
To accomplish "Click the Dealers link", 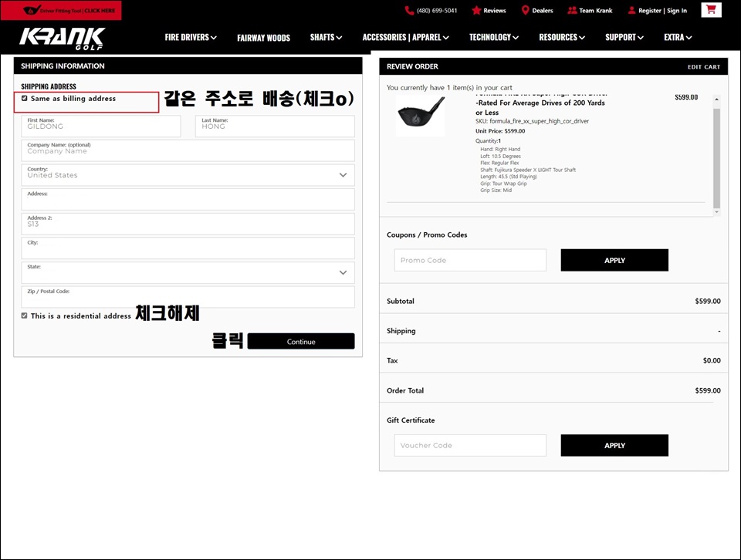I will pyautogui.click(x=543, y=10).
